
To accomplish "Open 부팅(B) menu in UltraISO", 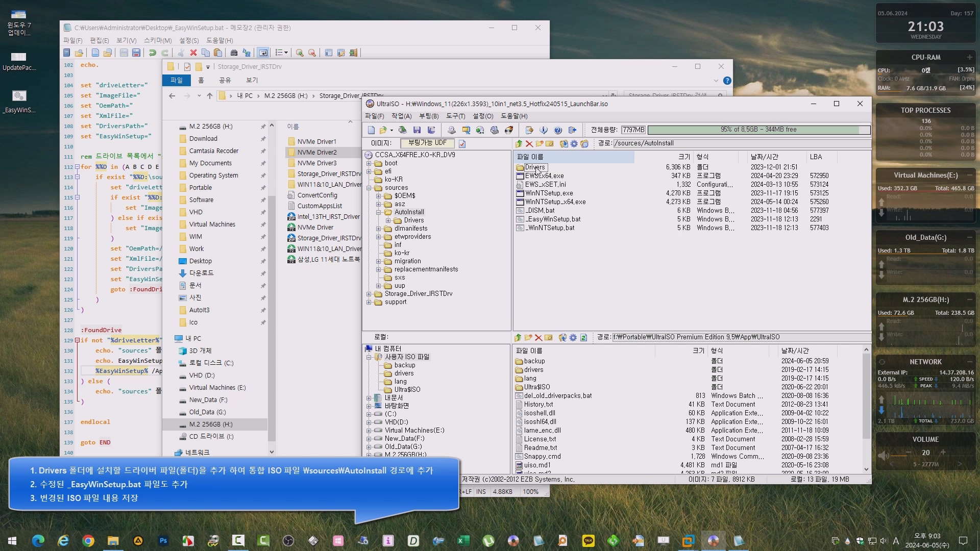I will (x=428, y=116).
